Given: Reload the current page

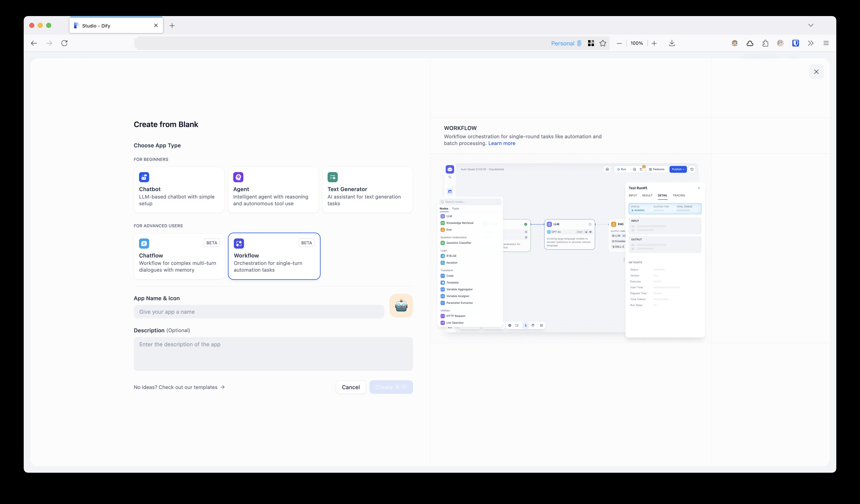Looking at the screenshot, I should 64,43.
